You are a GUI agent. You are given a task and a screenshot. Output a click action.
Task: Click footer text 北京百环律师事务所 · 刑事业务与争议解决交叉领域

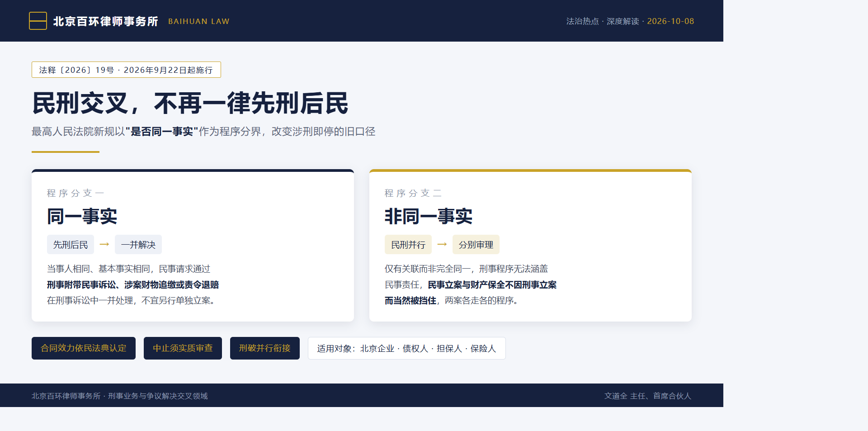pyautogui.click(x=120, y=396)
